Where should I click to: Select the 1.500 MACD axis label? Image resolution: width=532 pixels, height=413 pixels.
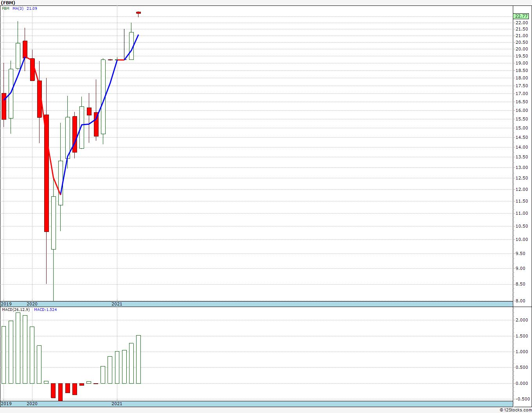tap(521, 336)
